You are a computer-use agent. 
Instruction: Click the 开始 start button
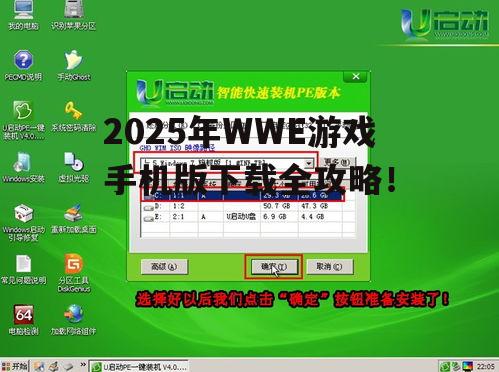[x=14, y=366]
